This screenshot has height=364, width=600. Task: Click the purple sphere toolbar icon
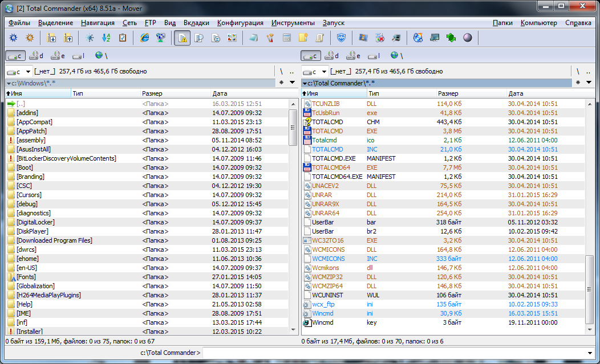[x=467, y=38]
